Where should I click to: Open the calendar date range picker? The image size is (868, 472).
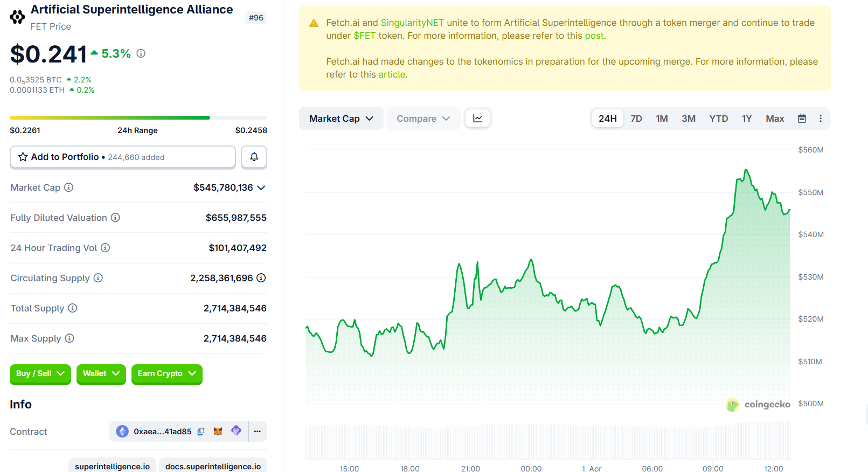[x=802, y=119]
